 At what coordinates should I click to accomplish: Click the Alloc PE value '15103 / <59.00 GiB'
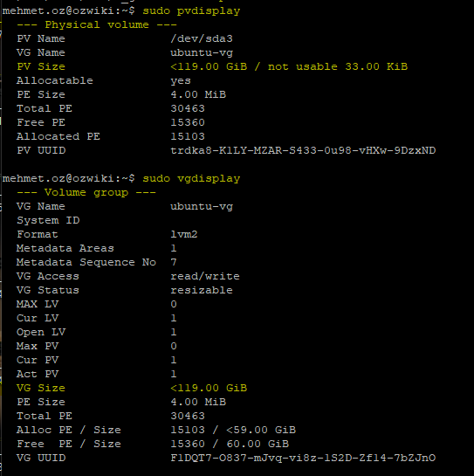click(233, 430)
